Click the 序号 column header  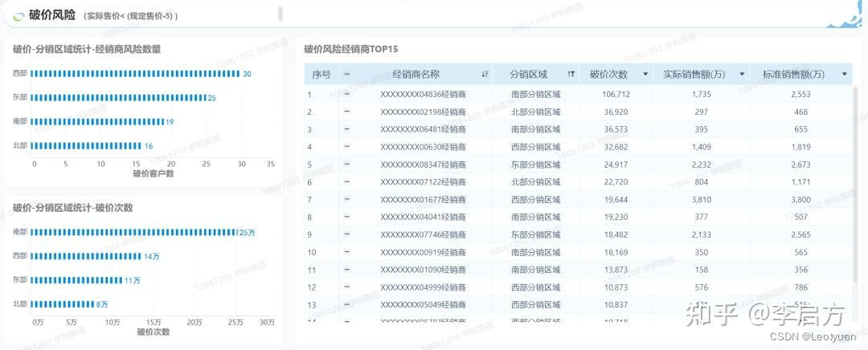[x=321, y=75]
